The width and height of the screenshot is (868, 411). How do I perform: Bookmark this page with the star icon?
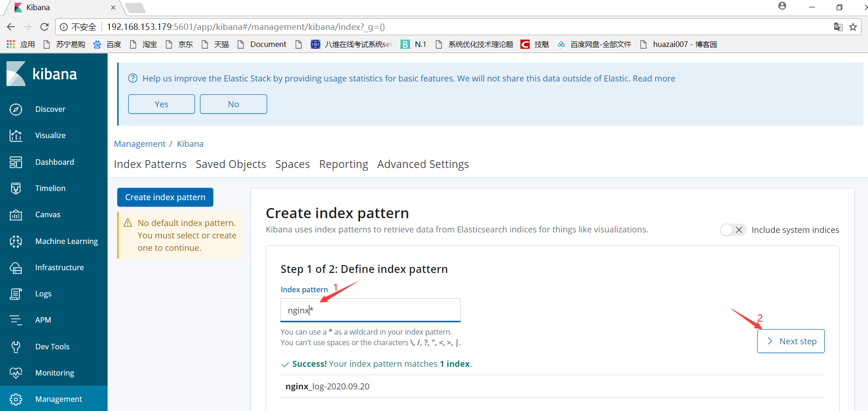point(853,27)
